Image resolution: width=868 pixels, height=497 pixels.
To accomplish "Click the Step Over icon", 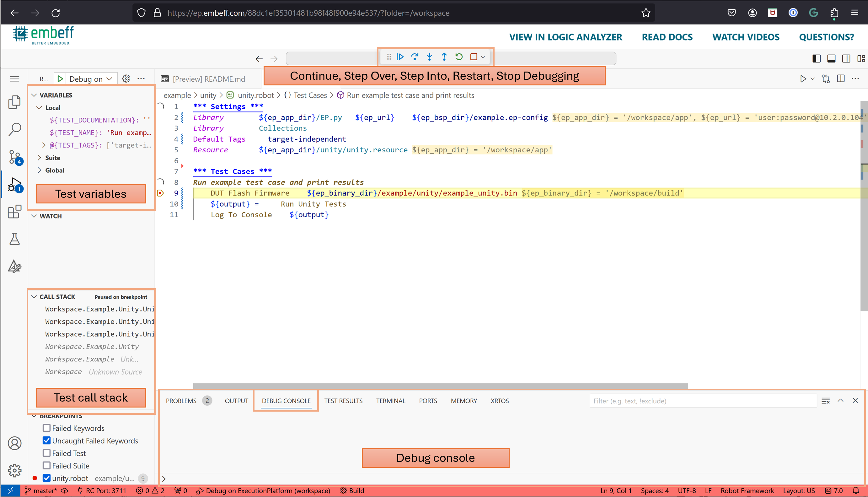I will (x=415, y=57).
